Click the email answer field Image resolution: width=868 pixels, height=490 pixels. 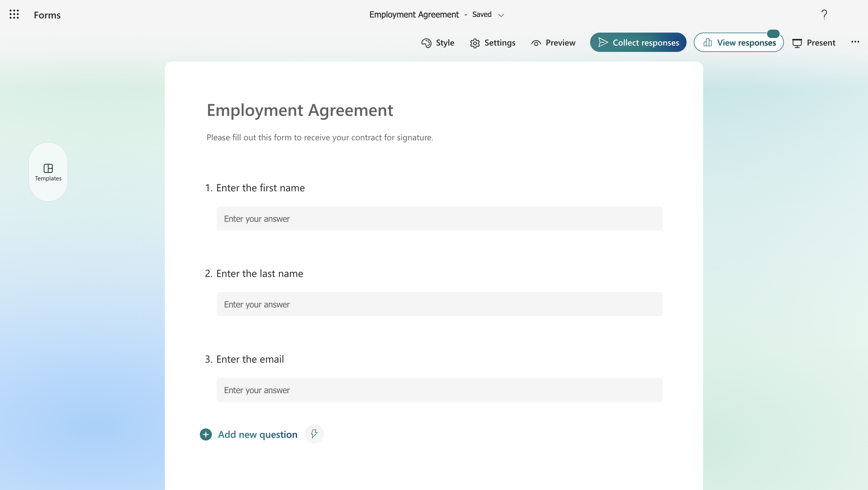pos(439,390)
